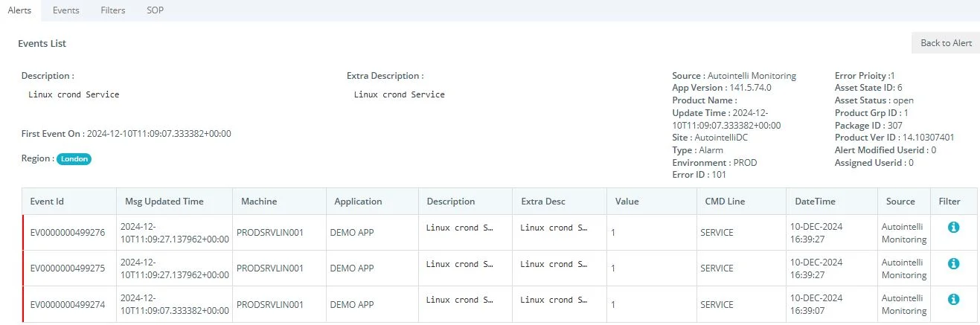This screenshot has width=980, height=325.
Task: Click info icon for event EV0000000499275
Action: 953,263
